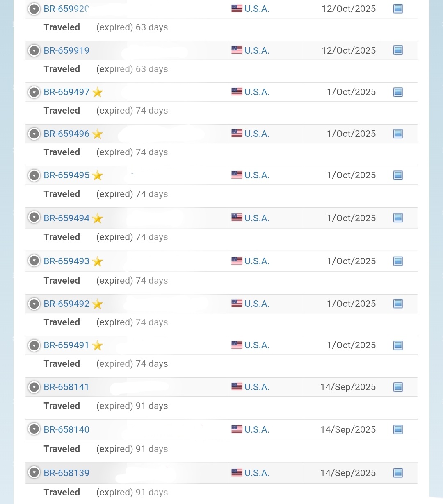
Task: Toggle the dropdown arrow for BR-659491
Action: click(34, 345)
